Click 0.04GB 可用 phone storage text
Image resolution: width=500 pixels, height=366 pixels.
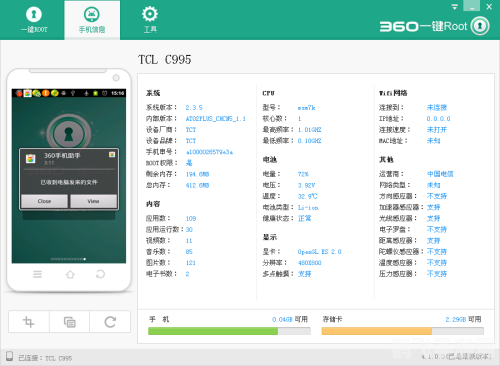tap(290, 319)
